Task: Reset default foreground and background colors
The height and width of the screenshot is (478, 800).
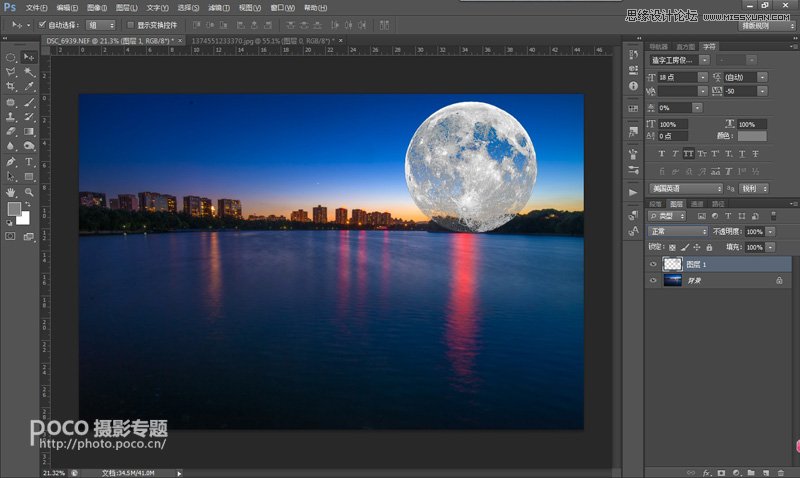Action: click(9, 222)
